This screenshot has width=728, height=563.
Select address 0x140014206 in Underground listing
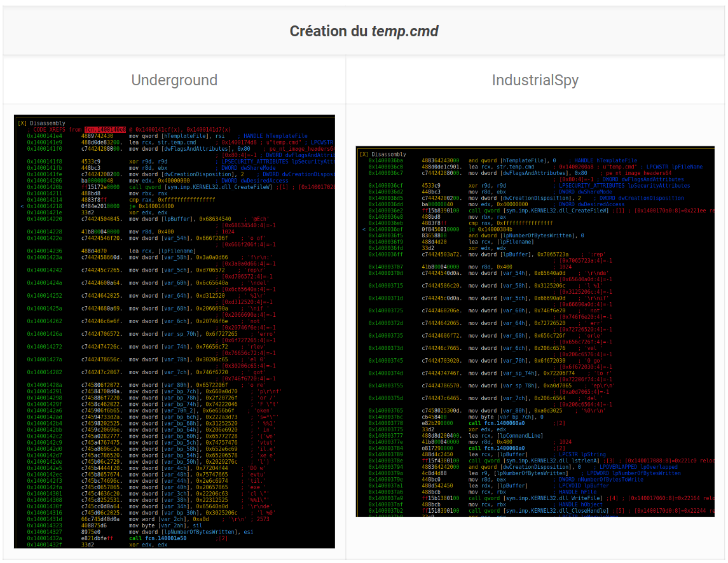(44, 181)
